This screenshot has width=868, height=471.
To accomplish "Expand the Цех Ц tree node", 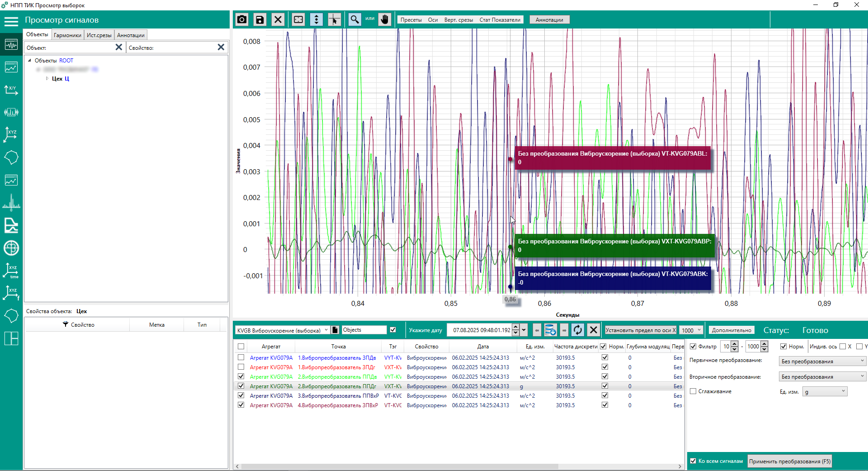I will pyautogui.click(x=47, y=78).
